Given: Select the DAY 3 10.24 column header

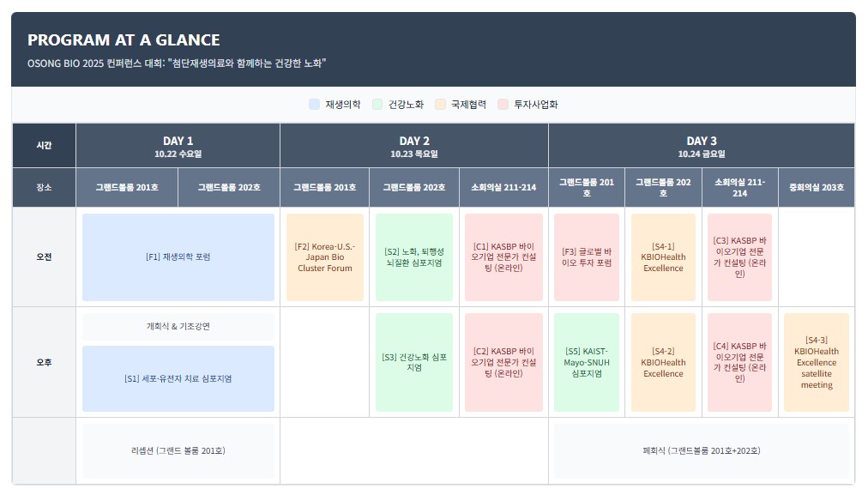Looking at the screenshot, I should pos(701,146).
